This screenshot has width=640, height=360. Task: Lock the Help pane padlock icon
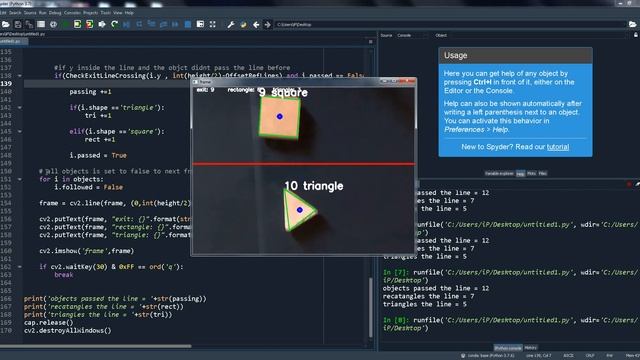(636, 35)
